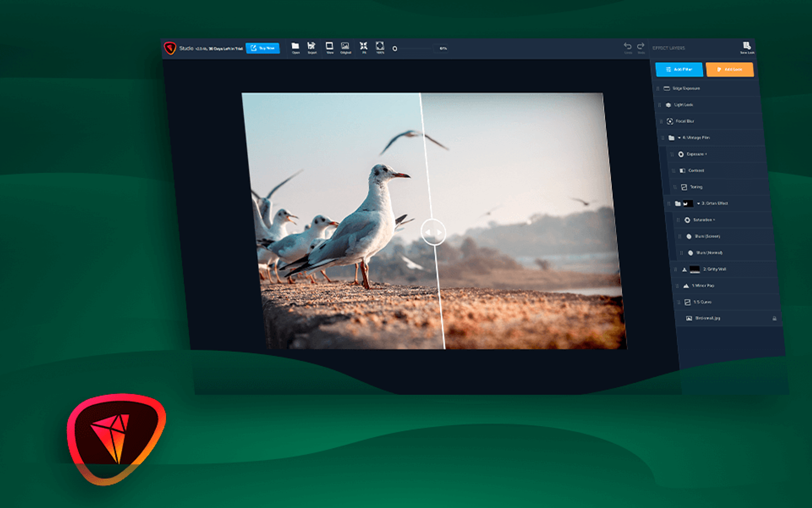The image size is (812, 508).
Task: Expand the Toning adjustment layer
Action: pos(683,187)
